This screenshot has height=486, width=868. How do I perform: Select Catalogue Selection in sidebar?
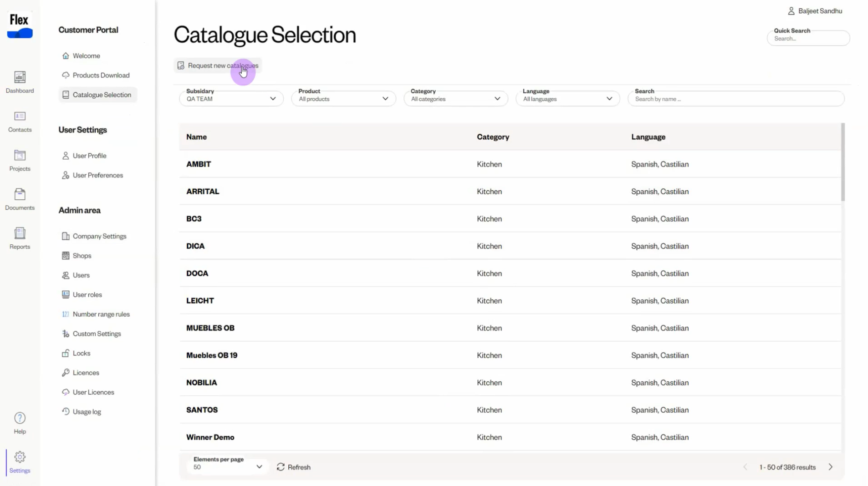pos(98,95)
